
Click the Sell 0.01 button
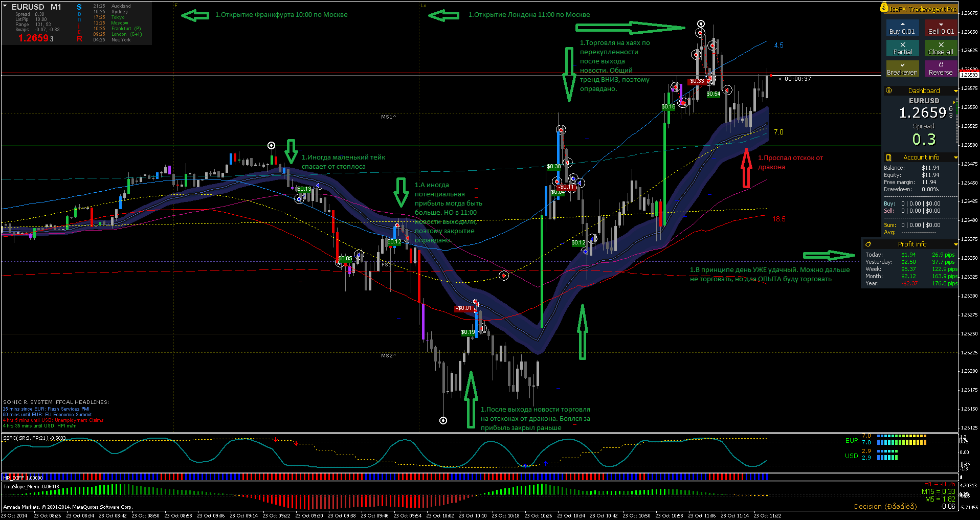pyautogui.click(x=941, y=28)
